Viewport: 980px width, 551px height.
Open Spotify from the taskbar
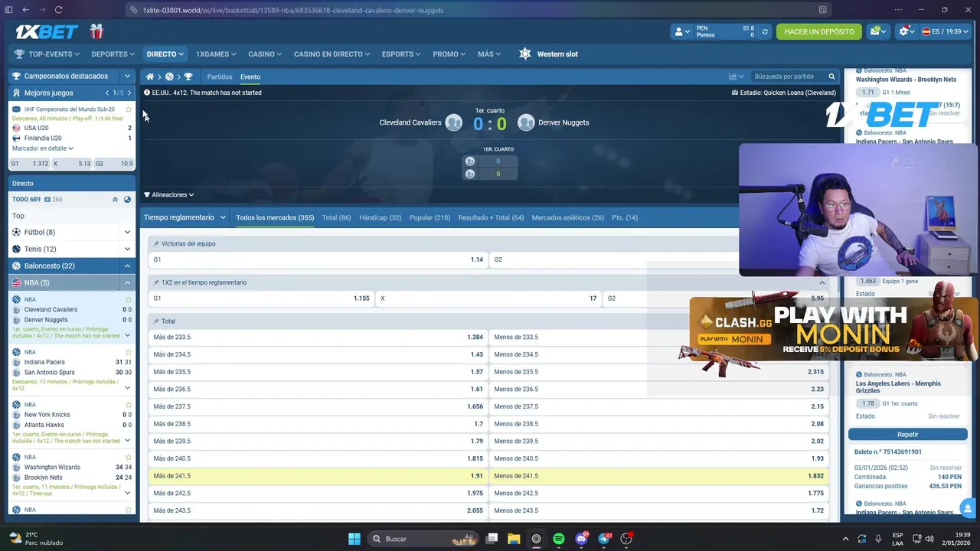pyautogui.click(x=559, y=539)
